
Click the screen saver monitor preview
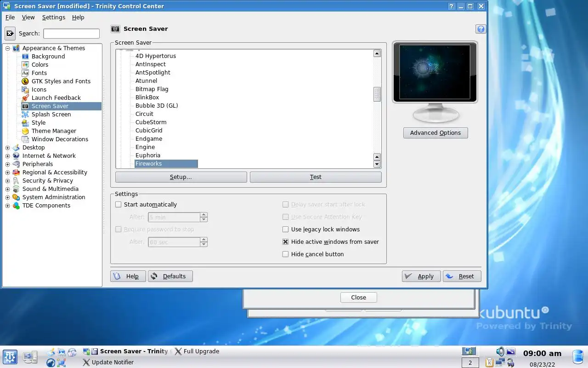[435, 72]
